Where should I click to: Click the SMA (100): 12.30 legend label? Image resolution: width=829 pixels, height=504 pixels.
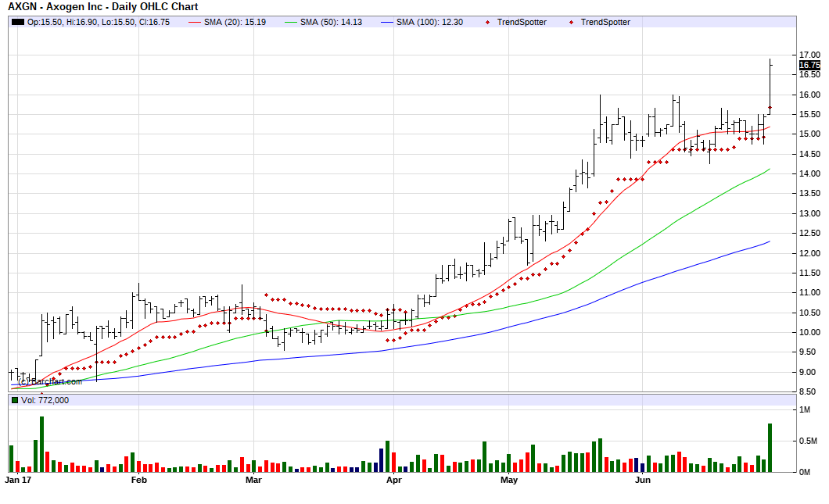point(429,22)
